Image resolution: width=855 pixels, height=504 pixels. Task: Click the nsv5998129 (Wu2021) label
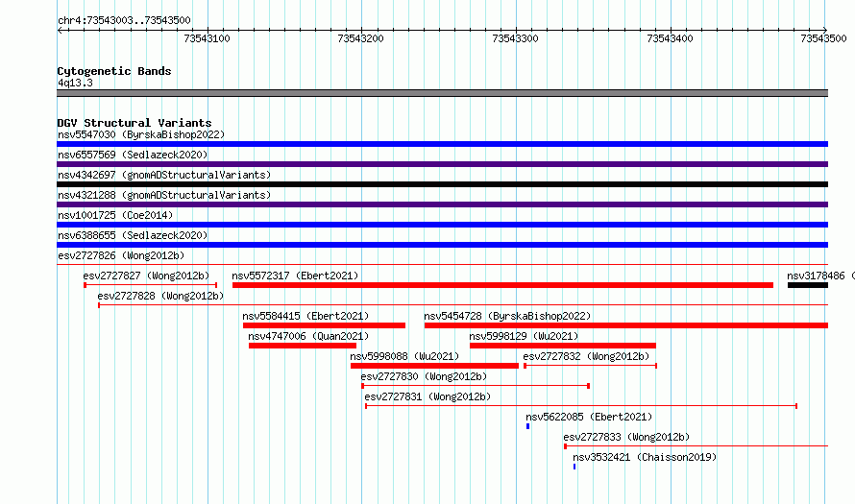[524, 336]
